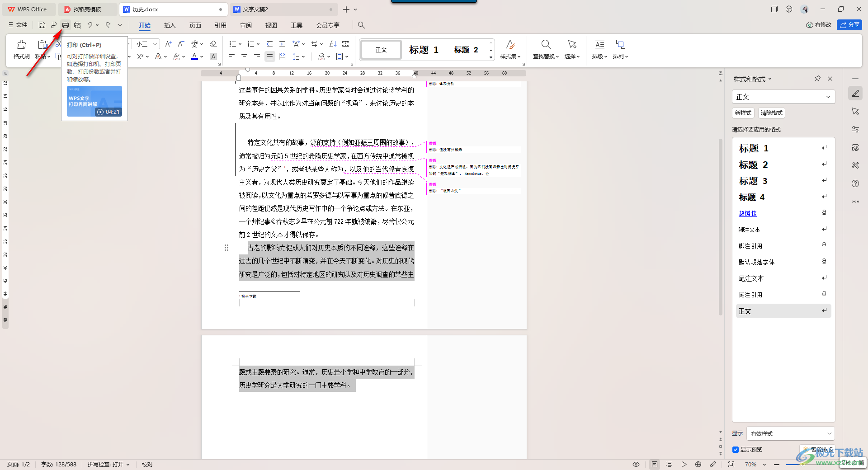868x470 pixels.
Task: Switch to the 文字文稿2 document tab
Action: point(283,9)
